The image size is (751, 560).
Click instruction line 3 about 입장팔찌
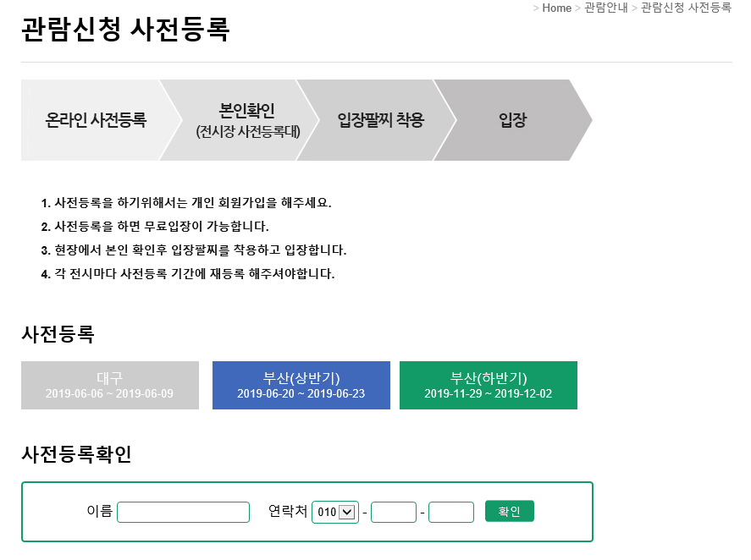[194, 250]
